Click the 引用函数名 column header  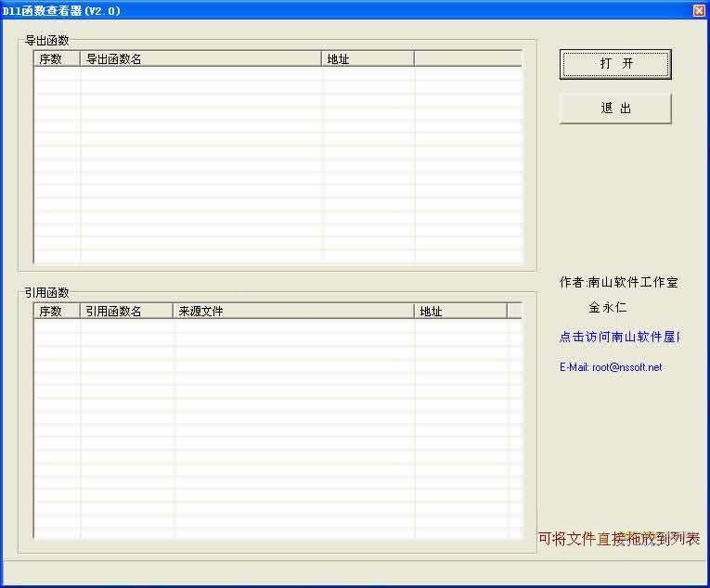127,311
